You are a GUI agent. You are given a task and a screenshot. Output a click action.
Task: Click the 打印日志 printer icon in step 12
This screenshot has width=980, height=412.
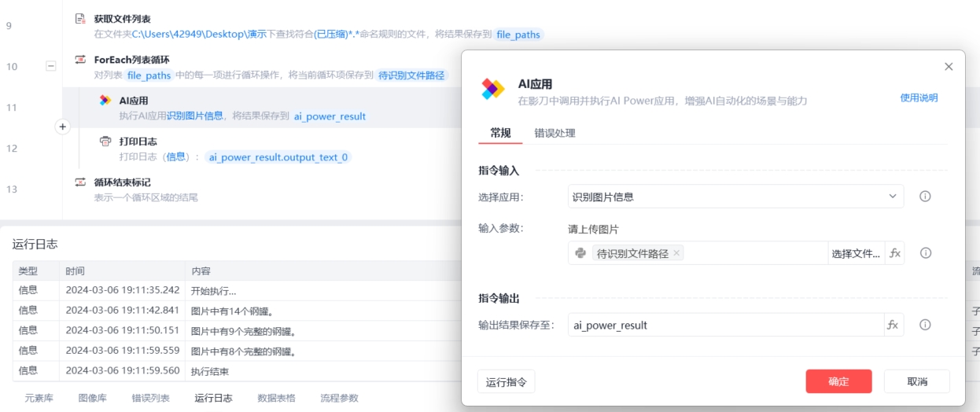click(105, 142)
